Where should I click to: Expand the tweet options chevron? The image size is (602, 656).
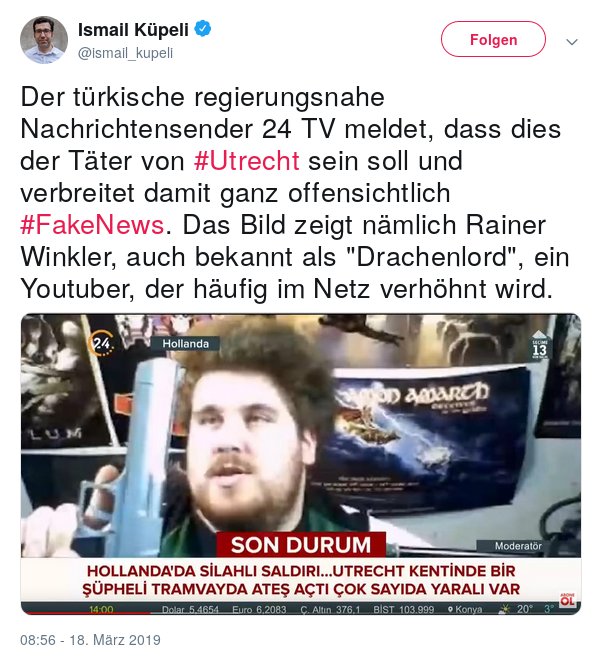572,41
